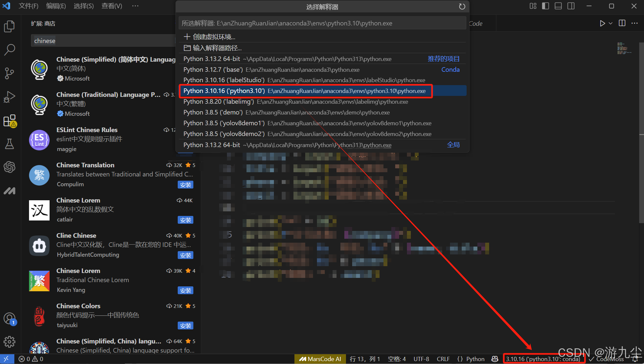Open the Testing flask icon
The height and width of the screenshot is (364, 644).
point(9,144)
